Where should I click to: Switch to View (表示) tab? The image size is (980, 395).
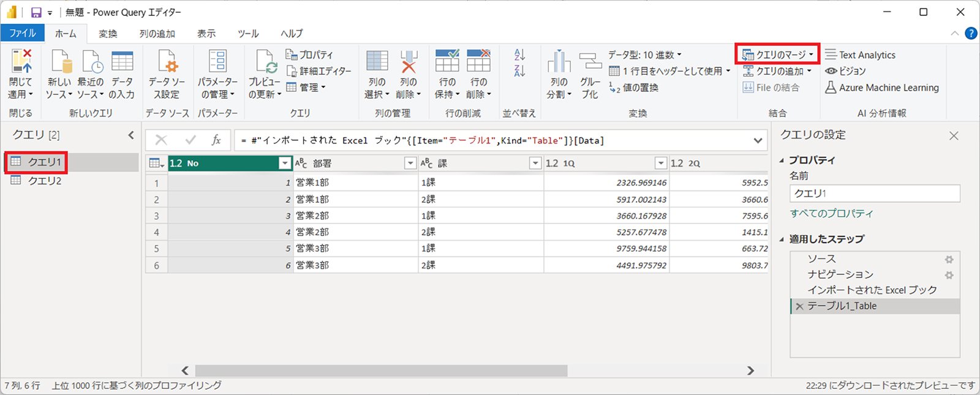206,33
